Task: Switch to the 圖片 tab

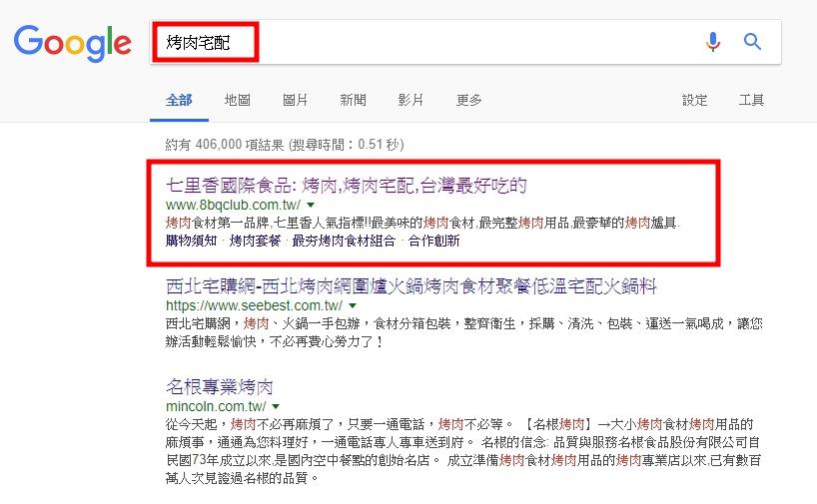Action: coord(295,100)
